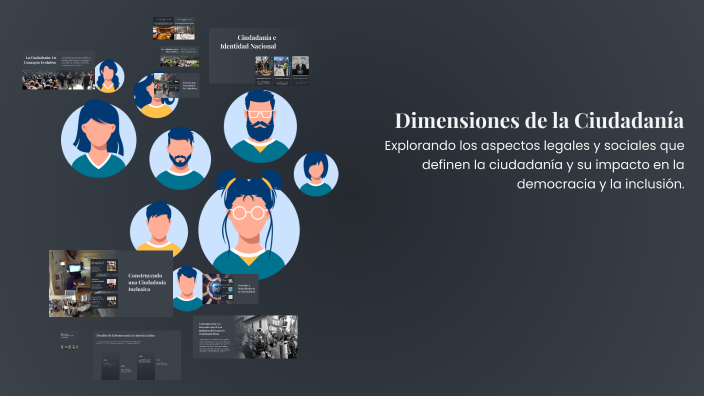Click the crowd photo in 'Concepto Evolutivo' slide
704x396 pixels.
pyautogui.click(x=58, y=79)
